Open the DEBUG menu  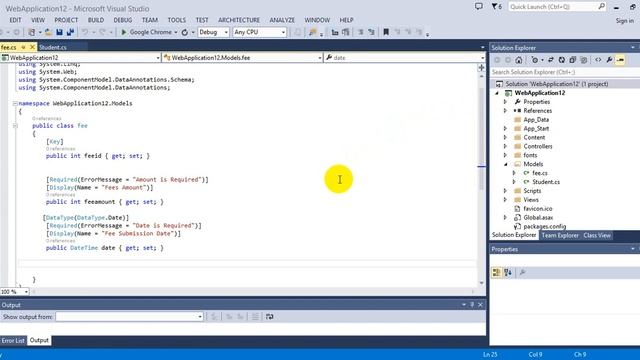(122, 20)
